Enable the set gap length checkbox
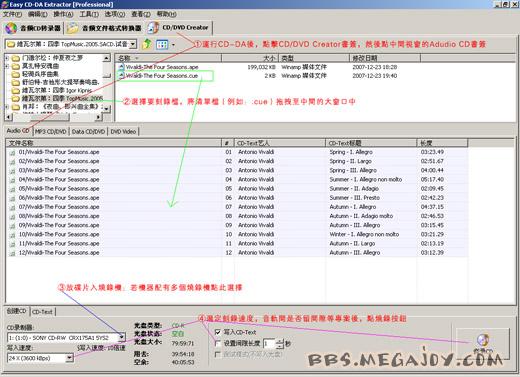Viewport: 520px width, 377px height. pos(218,343)
